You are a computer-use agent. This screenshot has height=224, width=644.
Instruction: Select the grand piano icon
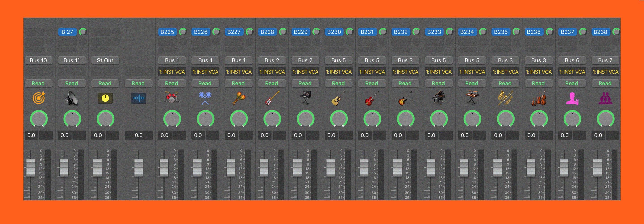(439, 98)
